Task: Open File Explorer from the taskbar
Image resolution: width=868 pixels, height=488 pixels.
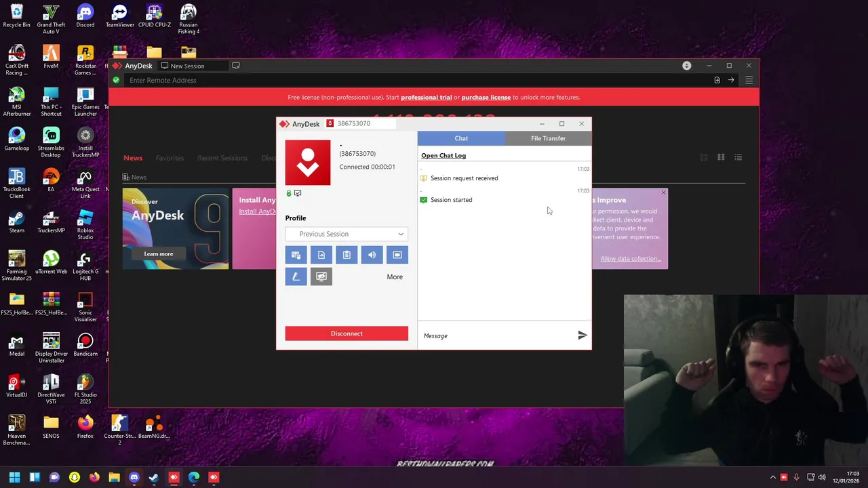Action: pos(114,477)
